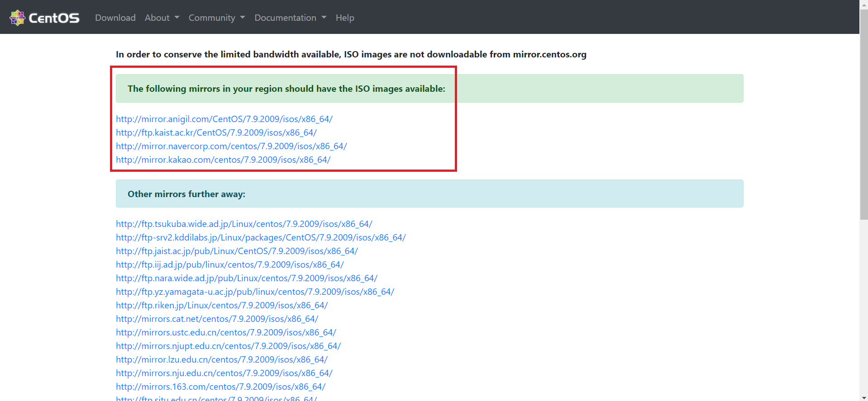This screenshot has height=401, width=868.
Task: Open the ftp.tsukuba.wide.ad.jp mirror link
Action: (x=244, y=224)
